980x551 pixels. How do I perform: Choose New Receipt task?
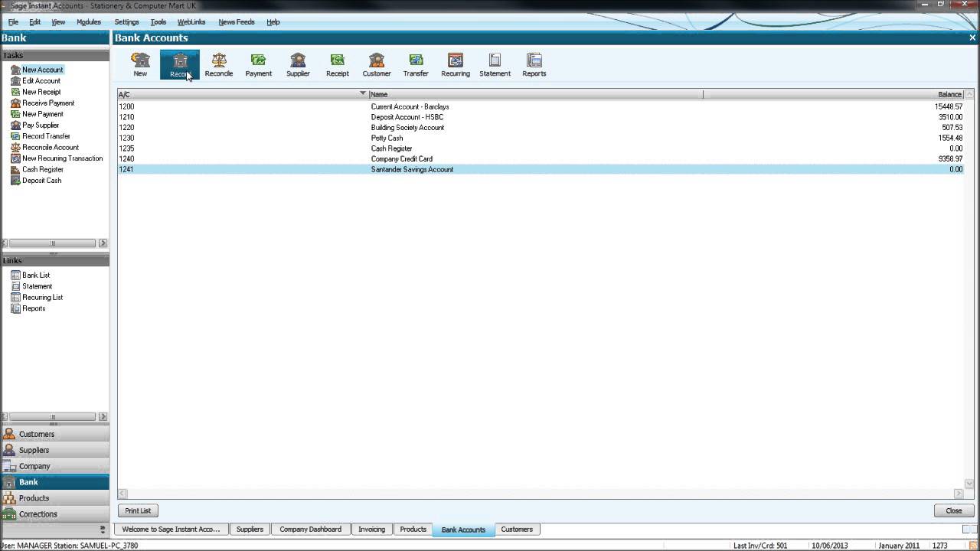coord(41,92)
